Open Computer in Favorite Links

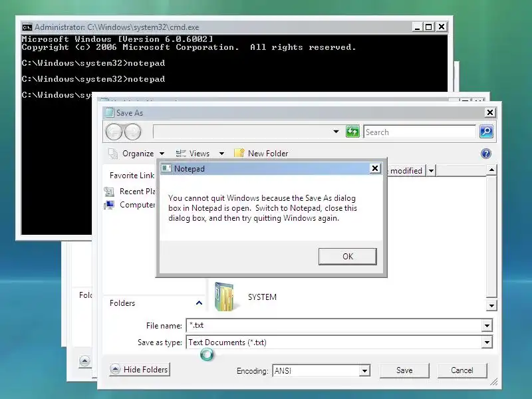click(x=130, y=205)
